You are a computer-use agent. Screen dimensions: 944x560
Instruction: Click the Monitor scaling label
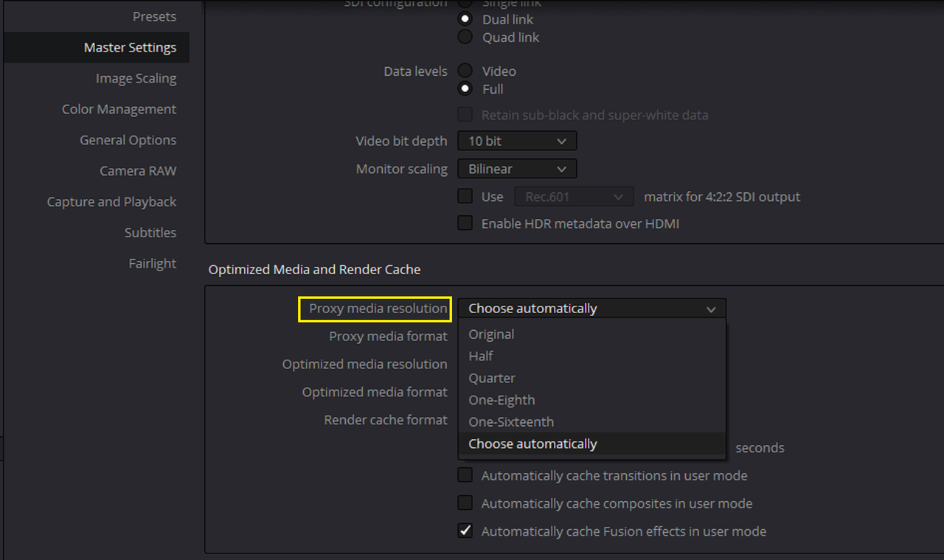(401, 169)
